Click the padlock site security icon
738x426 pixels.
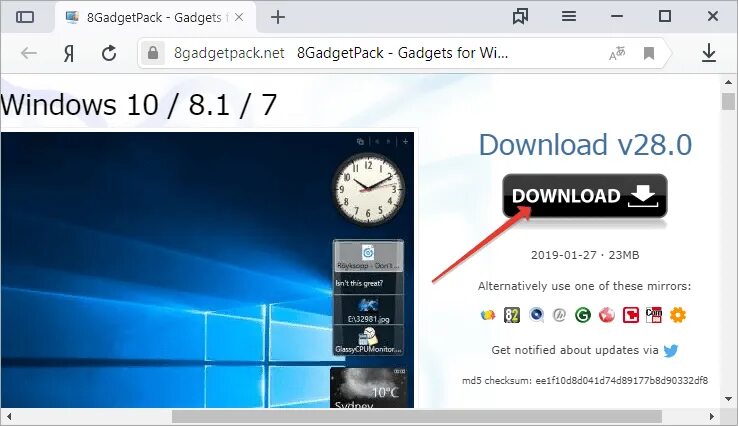tap(152, 53)
